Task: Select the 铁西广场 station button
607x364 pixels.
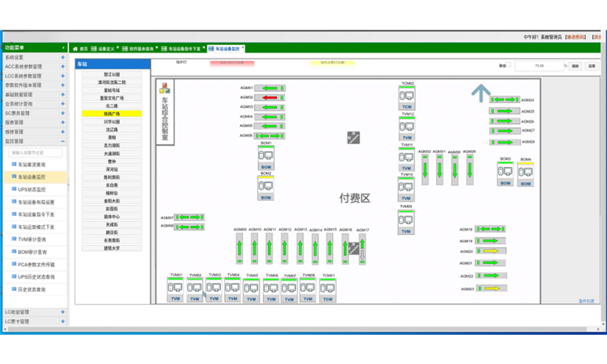Action: [112, 113]
